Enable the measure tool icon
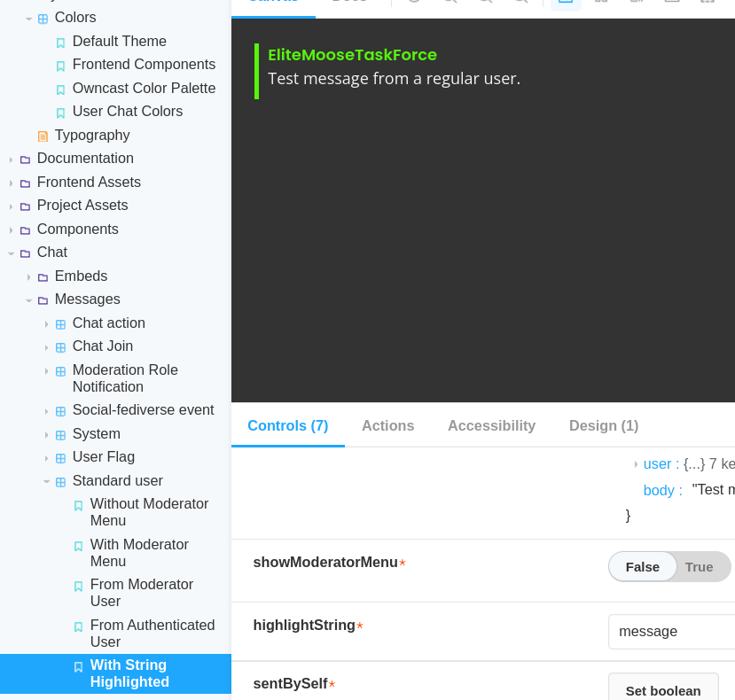735x700 pixels. point(672,3)
